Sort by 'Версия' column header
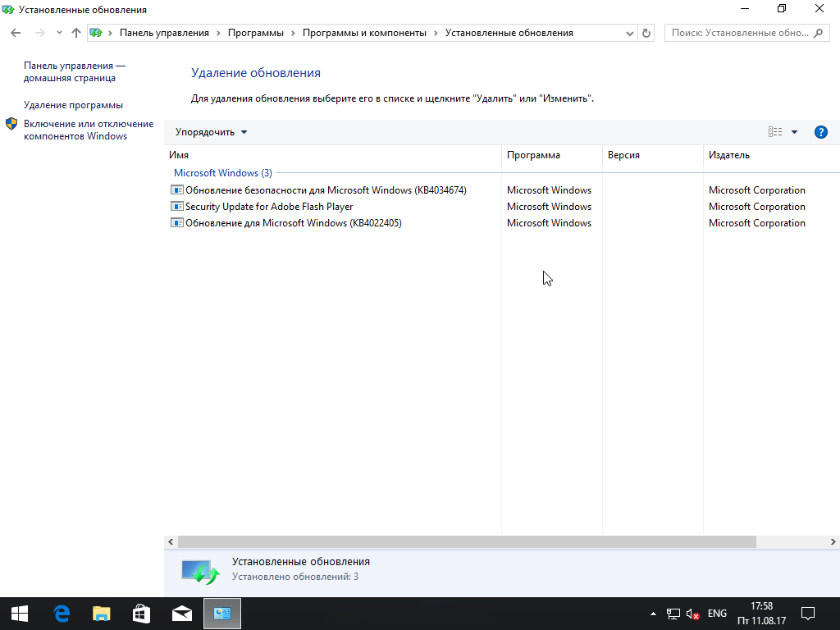Viewport: 840px width, 630px height. point(652,155)
